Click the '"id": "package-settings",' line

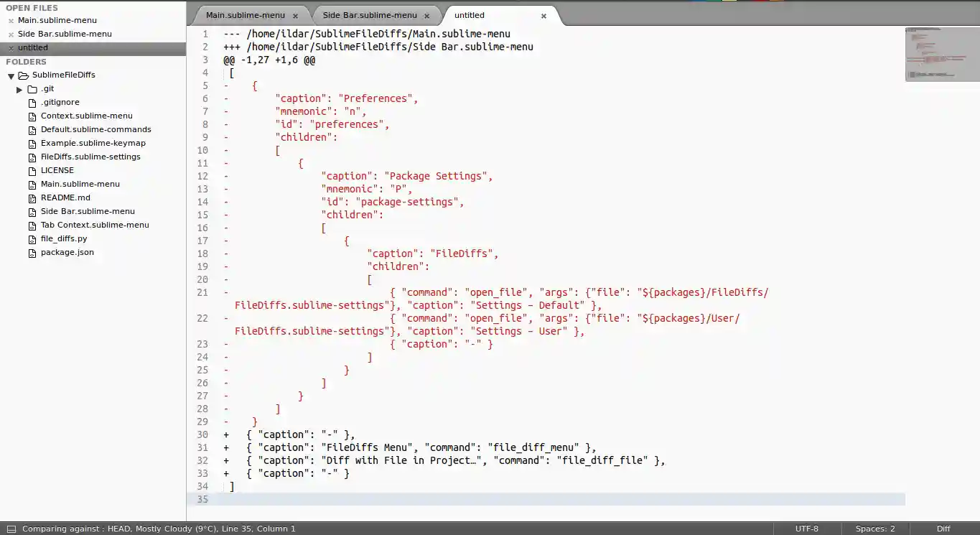(393, 202)
